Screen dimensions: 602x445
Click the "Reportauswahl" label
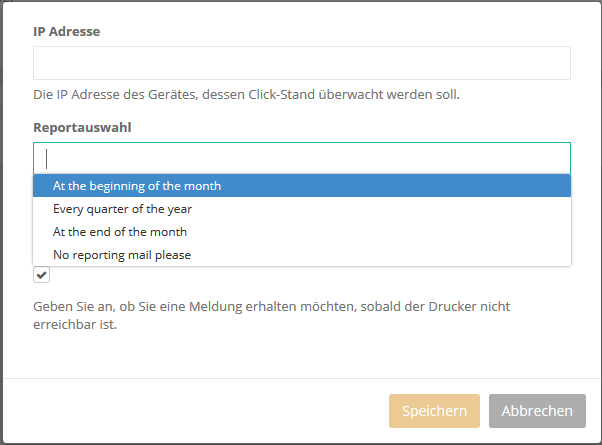(82, 128)
